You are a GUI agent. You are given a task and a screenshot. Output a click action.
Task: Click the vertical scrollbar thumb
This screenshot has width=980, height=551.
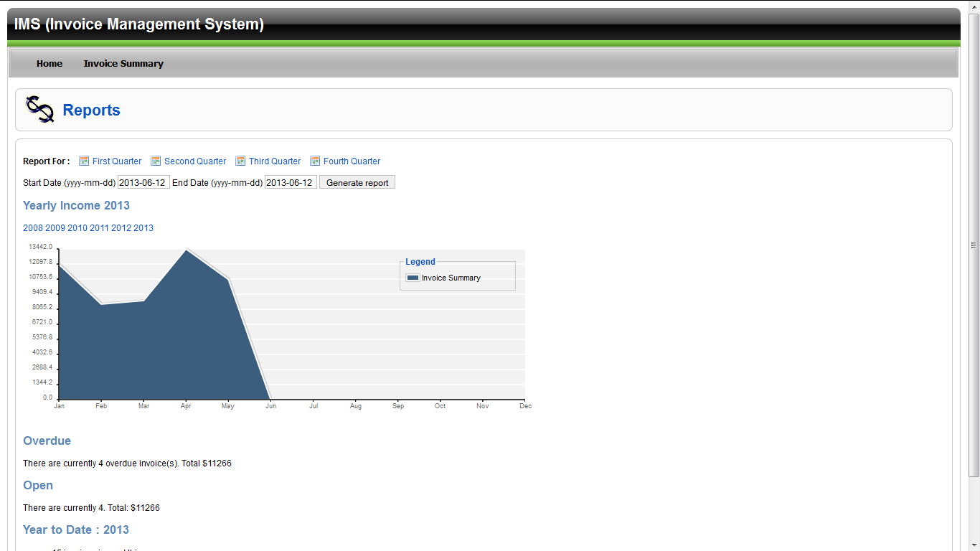[974, 245]
